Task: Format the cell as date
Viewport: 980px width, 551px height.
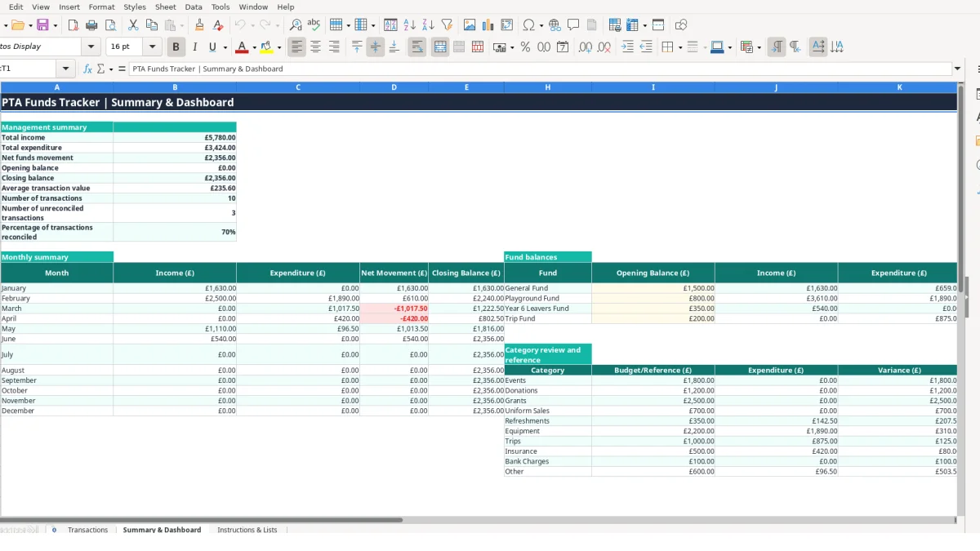Action: (563, 47)
